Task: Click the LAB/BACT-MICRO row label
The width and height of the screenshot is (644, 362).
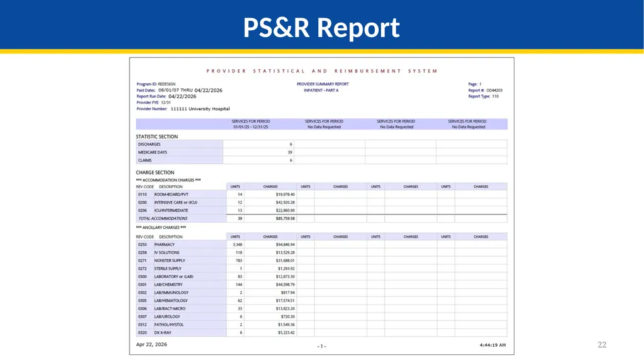Action: pyautogui.click(x=170, y=308)
